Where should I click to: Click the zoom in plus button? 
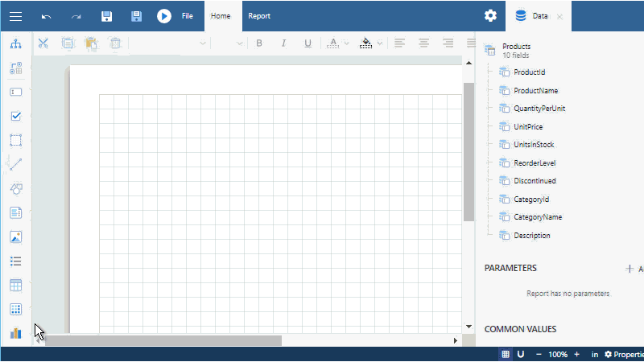576,354
